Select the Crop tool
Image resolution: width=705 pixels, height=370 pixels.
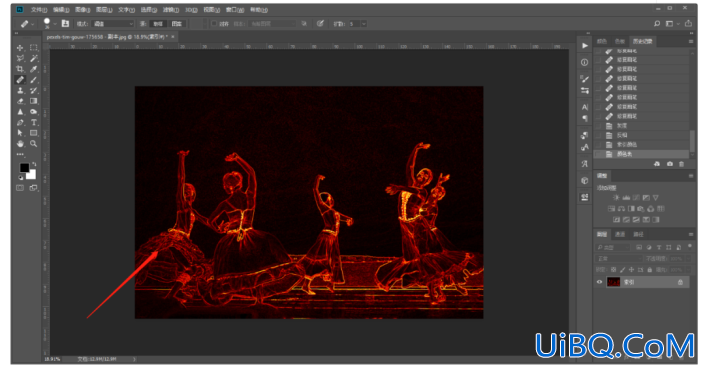20,69
